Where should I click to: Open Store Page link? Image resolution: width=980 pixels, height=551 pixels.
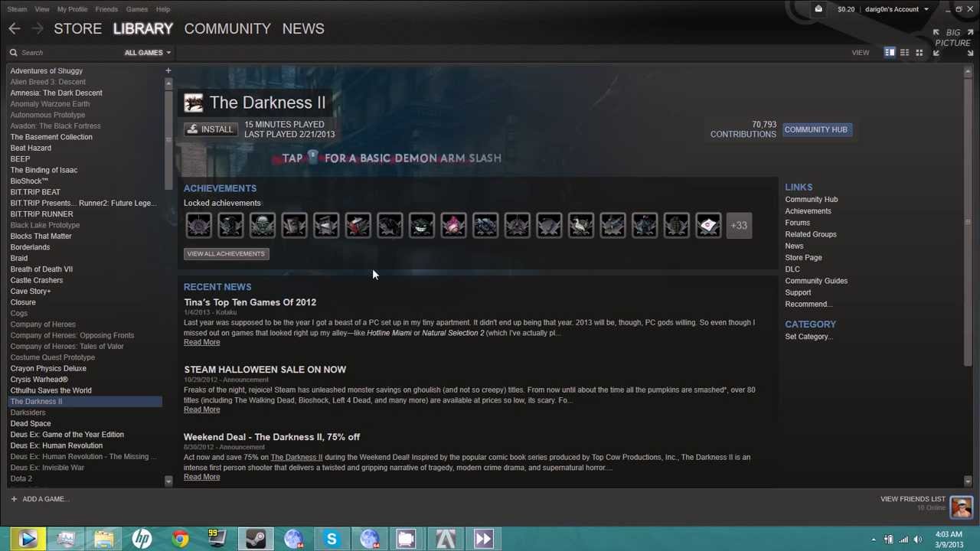coord(803,258)
